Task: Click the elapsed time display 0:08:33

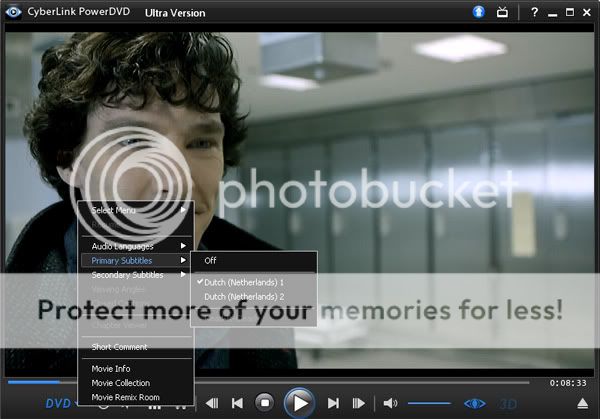Action: (x=568, y=383)
